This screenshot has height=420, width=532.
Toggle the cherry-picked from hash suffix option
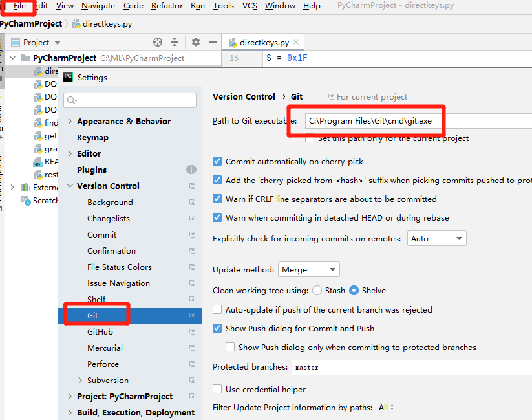217,180
